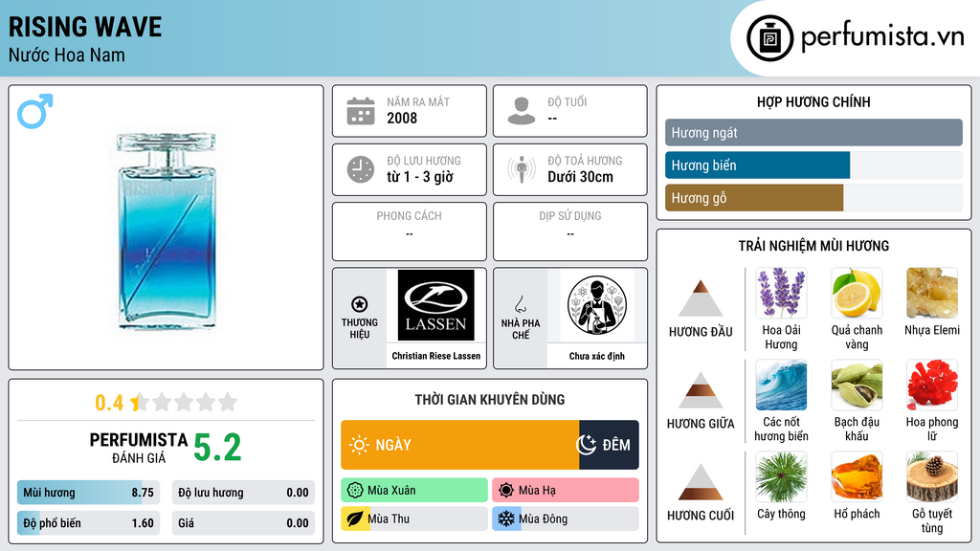The height and width of the screenshot is (551, 980).
Task: Click the Mùa Thu season label
Action: coord(389,518)
